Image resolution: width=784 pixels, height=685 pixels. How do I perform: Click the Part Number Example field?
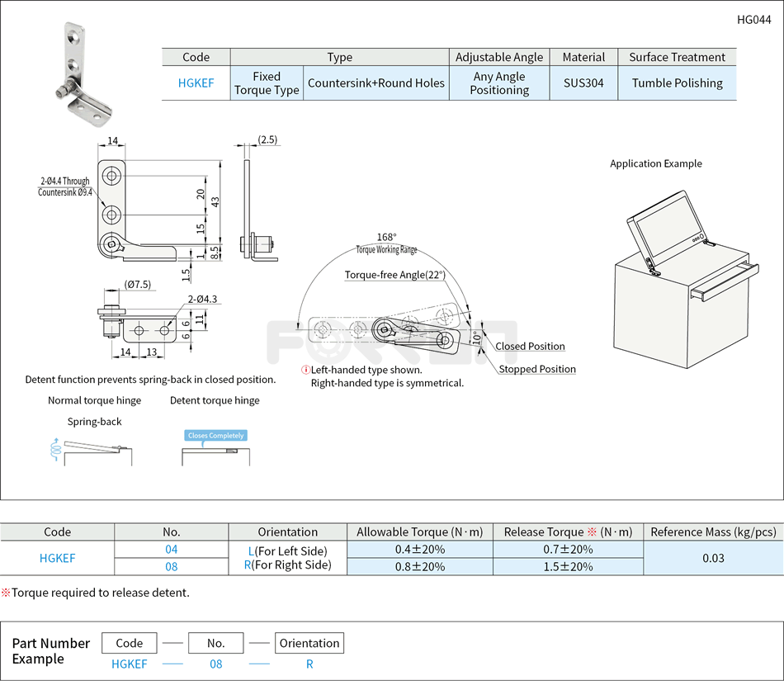(50, 651)
